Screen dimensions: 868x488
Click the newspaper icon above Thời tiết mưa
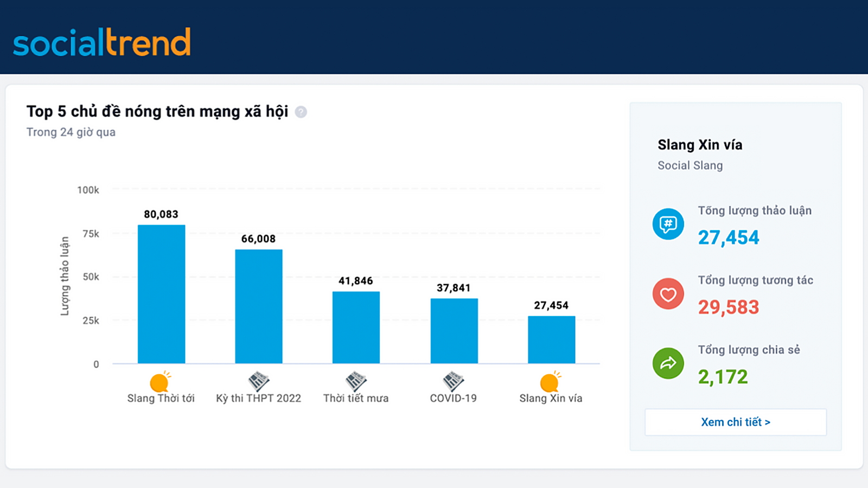coord(356,381)
